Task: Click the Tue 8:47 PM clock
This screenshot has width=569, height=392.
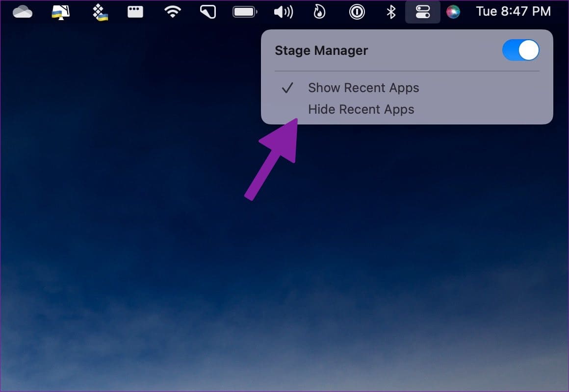Action: [x=513, y=12]
